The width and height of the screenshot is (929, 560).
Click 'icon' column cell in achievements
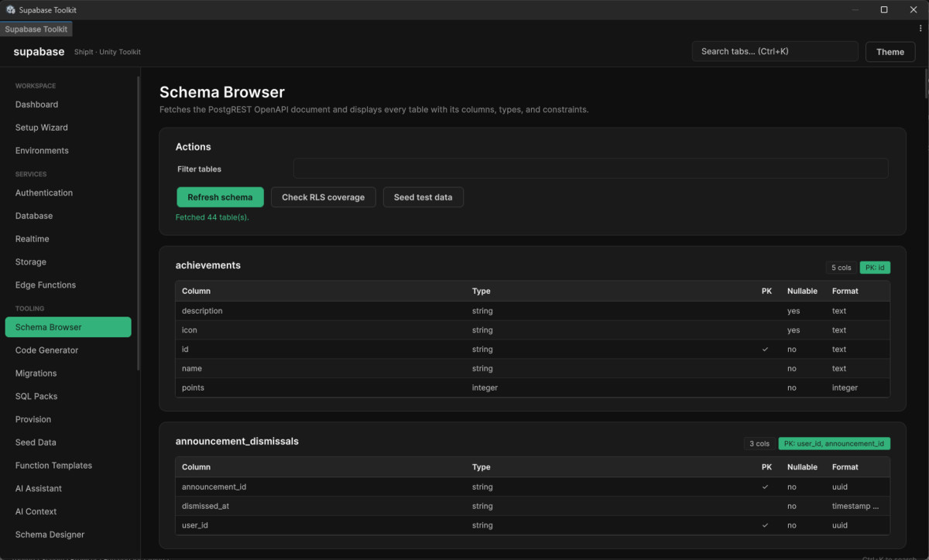(190, 330)
